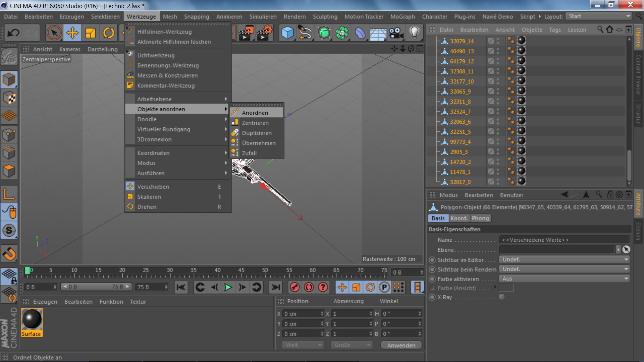Toggle layer checkbox for 32079_14
Screen dimensions: 644x362
[491, 41]
